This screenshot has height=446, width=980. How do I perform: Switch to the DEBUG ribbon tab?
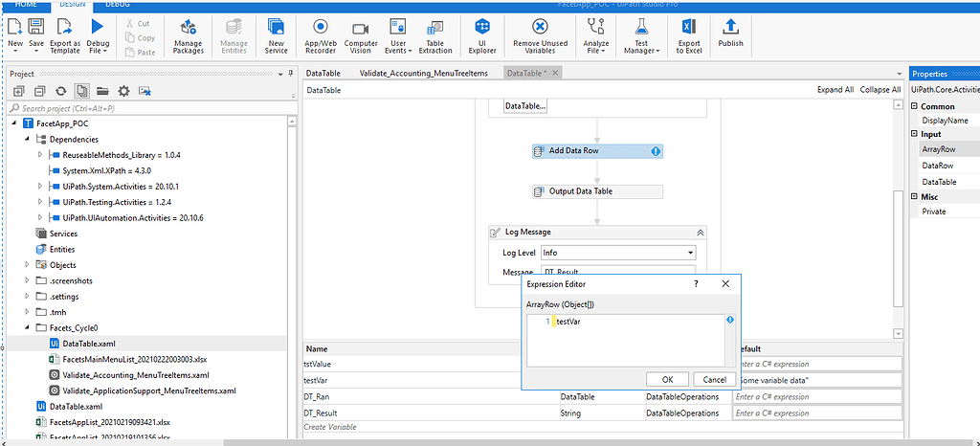click(x=119, y=5)
